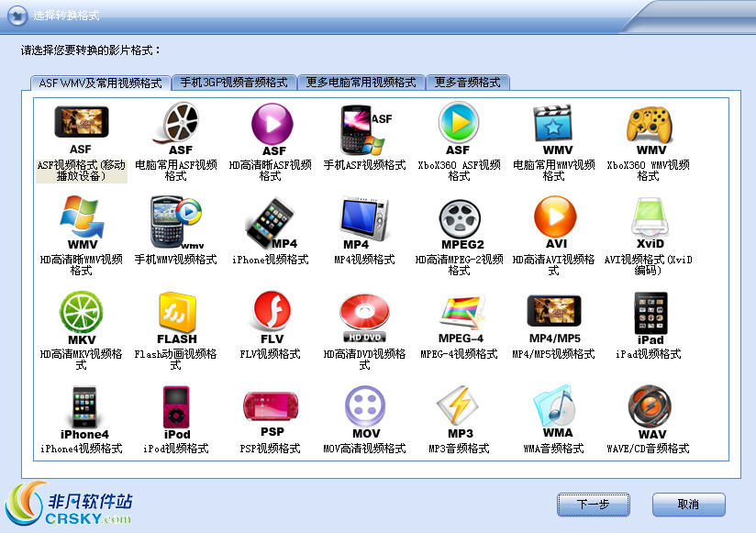
Task: Pick the colorful MPEG-4 format icon
Action: click(x=461, y=318)
